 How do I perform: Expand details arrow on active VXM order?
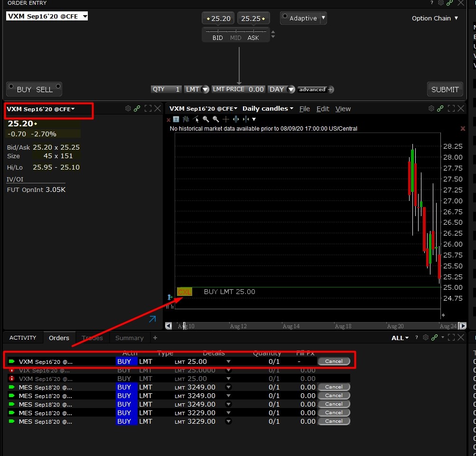[229, 361]
